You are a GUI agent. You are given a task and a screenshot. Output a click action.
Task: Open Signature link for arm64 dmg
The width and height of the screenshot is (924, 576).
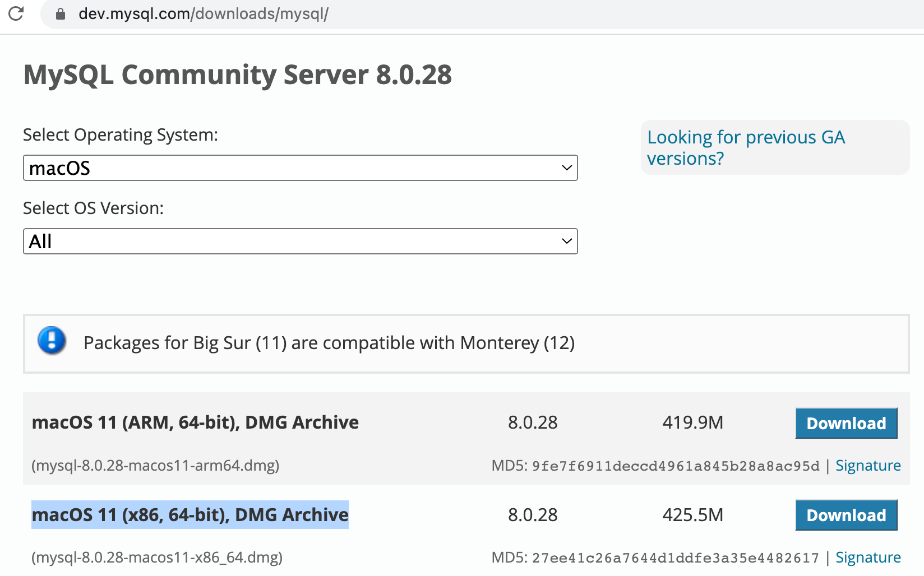click(868, 466)
